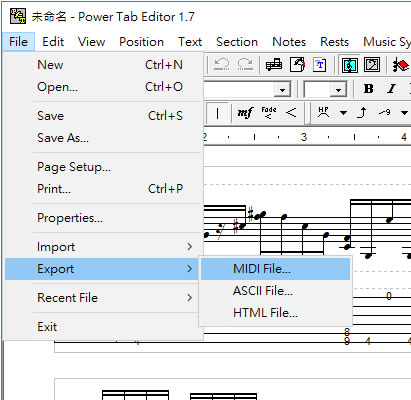
Task: Expand the Recent File submenu
Action: tap(103, 297)
